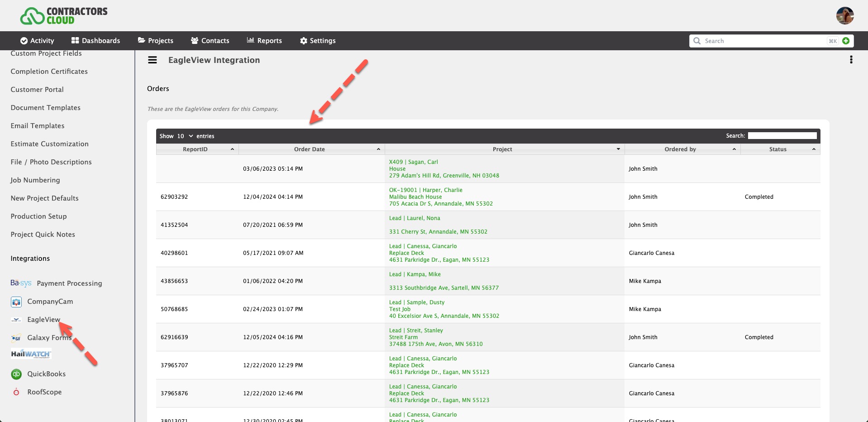Select order date 12/22/2020 12:29 PM
This screenshot has width=868, height=422.
273,365
